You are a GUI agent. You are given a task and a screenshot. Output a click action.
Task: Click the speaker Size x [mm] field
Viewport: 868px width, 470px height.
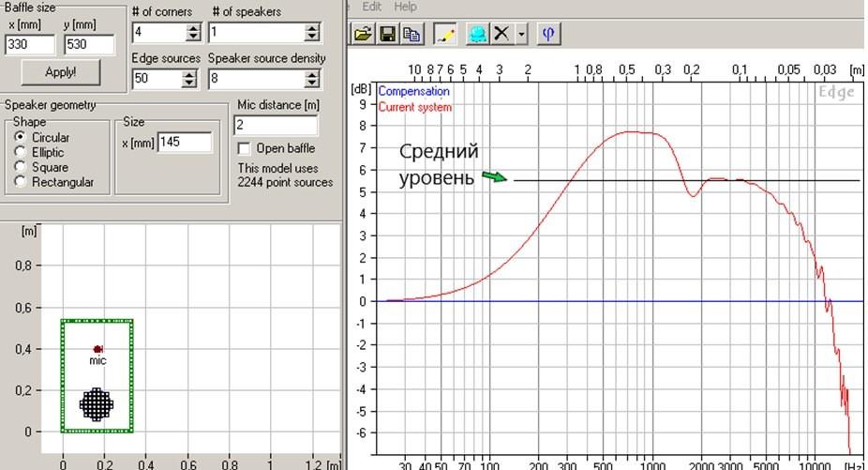pyautogui.click(x=185, y=143)
